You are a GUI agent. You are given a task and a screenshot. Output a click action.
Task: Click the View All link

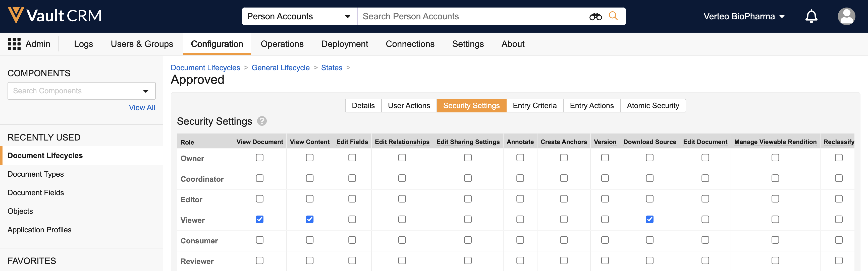(142, 107)
